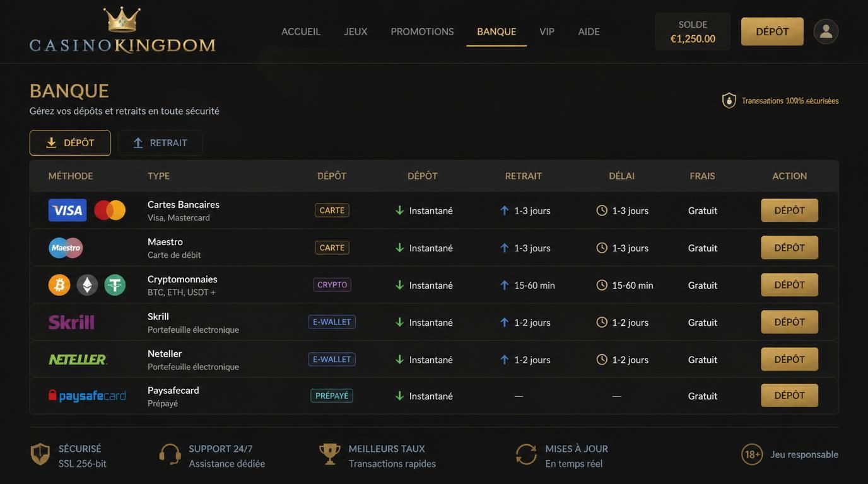The height and width of the screenshot is (484, 868).
Task: Click the Skrill logo
Action: click(71, 322)
